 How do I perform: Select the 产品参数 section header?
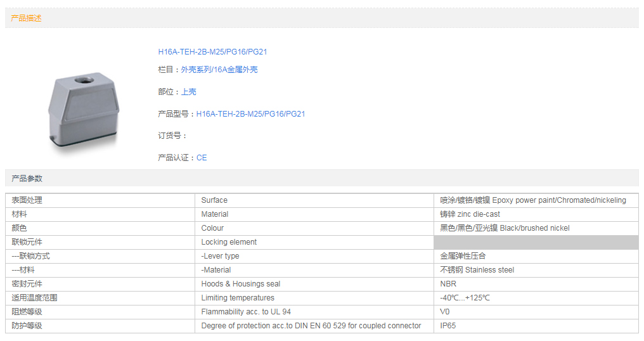(27, 179)
